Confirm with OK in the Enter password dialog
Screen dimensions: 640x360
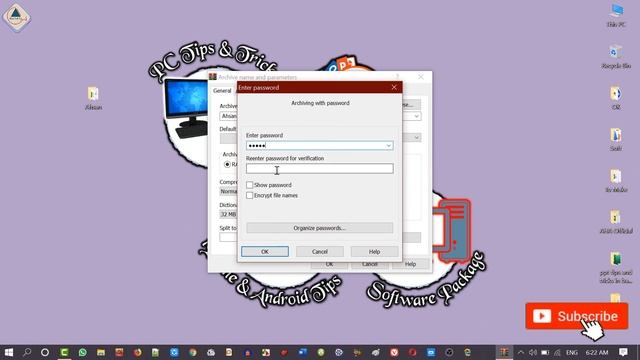pos(264,251)
